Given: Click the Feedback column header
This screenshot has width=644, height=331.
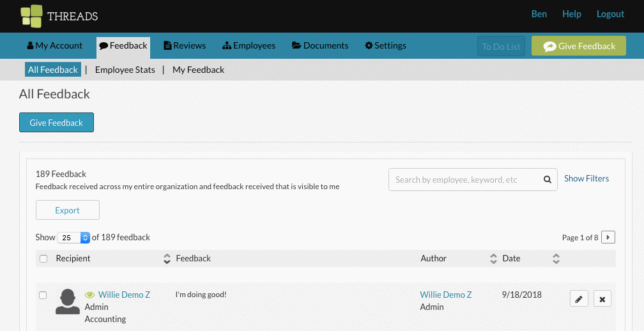Looking at the screenshot, I should click(194, 259).
